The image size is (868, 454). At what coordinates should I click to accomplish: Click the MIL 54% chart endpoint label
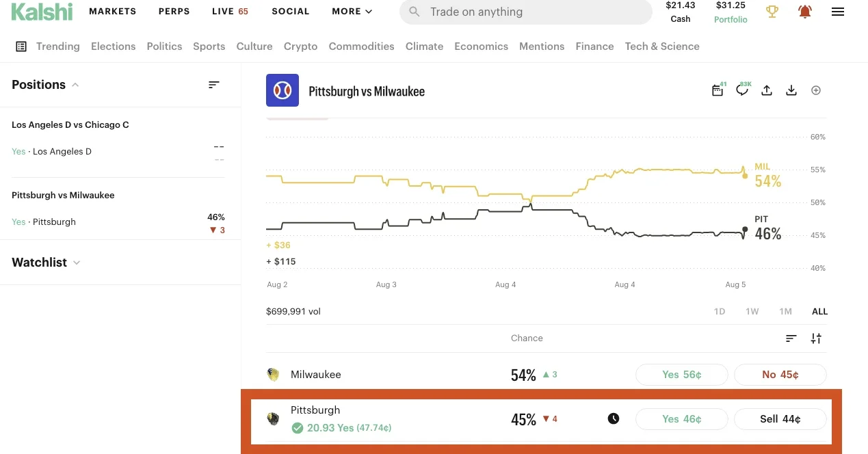[x=767, y=176]
